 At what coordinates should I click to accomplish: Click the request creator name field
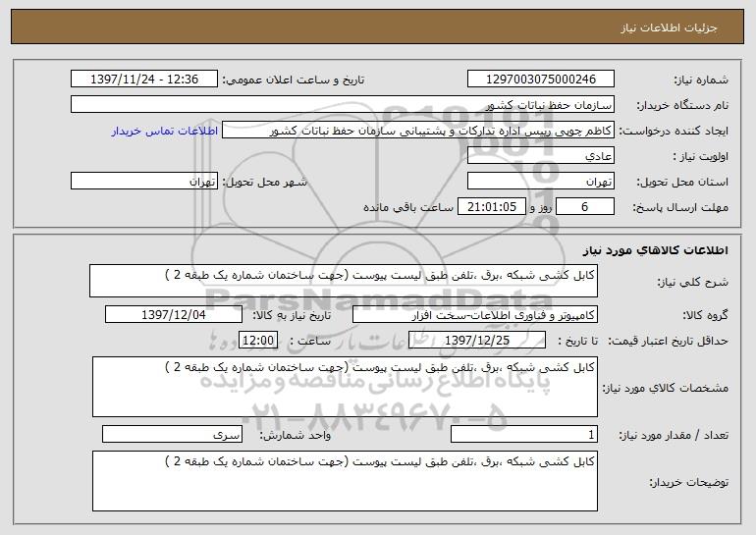[x=418, y=131]
